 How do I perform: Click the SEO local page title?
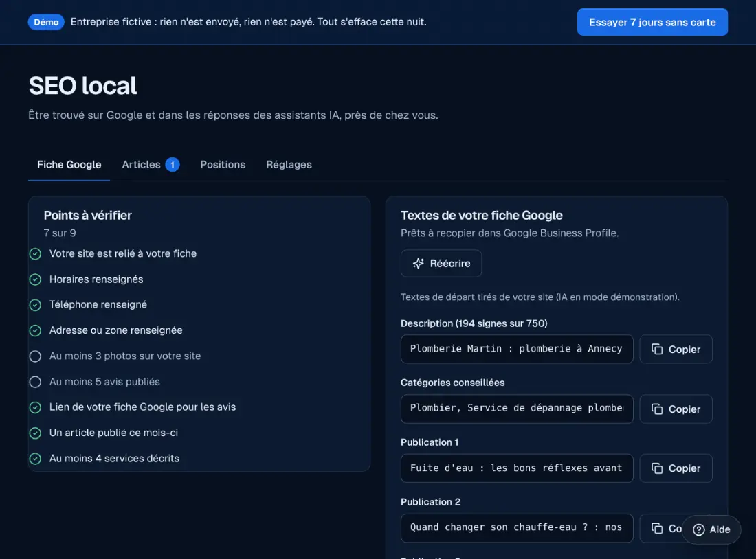pyautogui.click(x=83, y=86)
